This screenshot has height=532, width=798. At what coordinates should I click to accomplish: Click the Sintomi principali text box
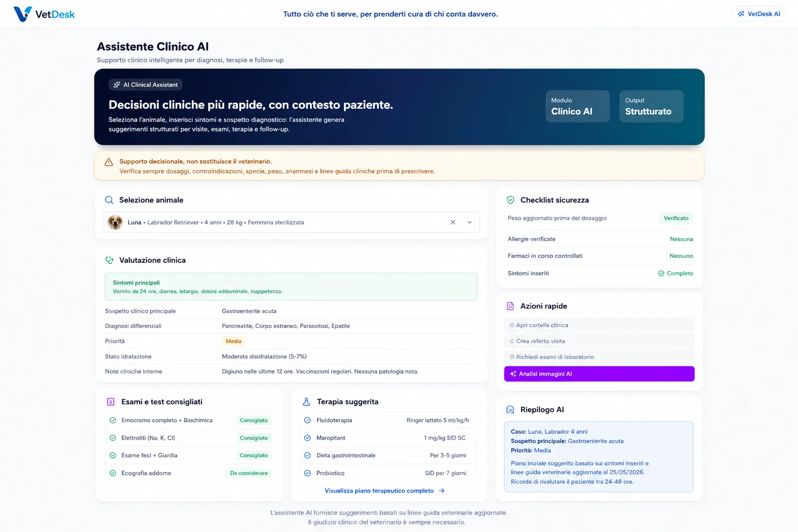click(291, 287)
